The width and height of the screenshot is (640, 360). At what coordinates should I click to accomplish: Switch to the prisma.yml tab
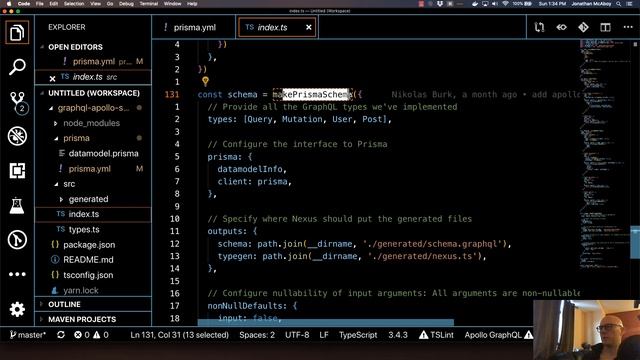[195, 27]
